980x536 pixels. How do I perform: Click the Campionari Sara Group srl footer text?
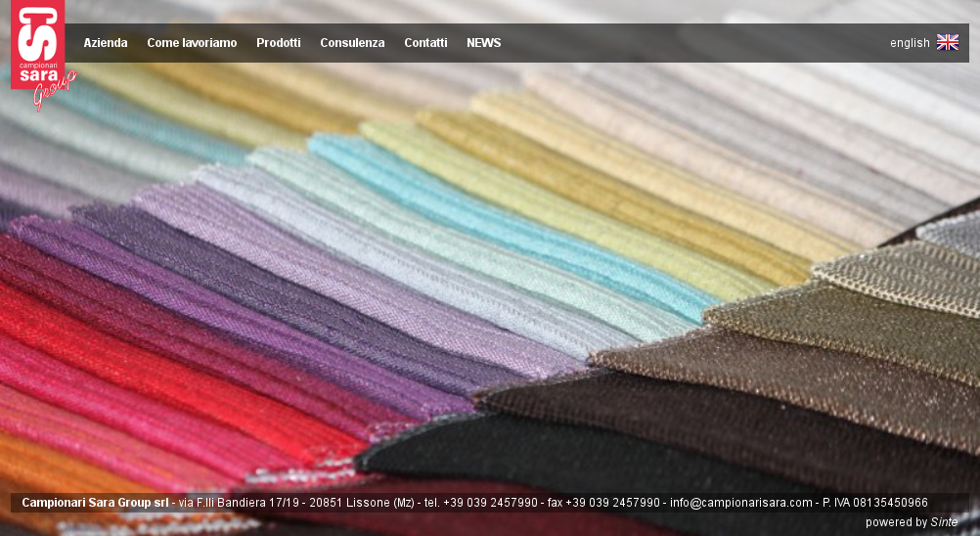coord(95,503)
